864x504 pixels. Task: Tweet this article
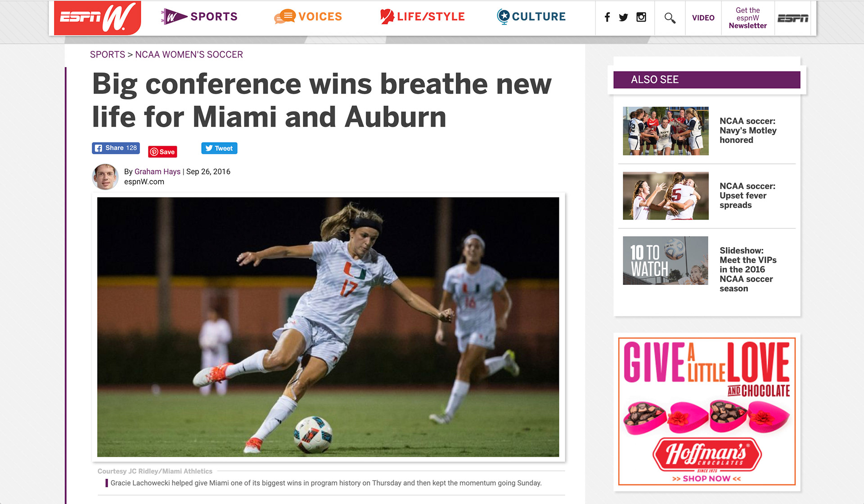click(x=219, y=148)
